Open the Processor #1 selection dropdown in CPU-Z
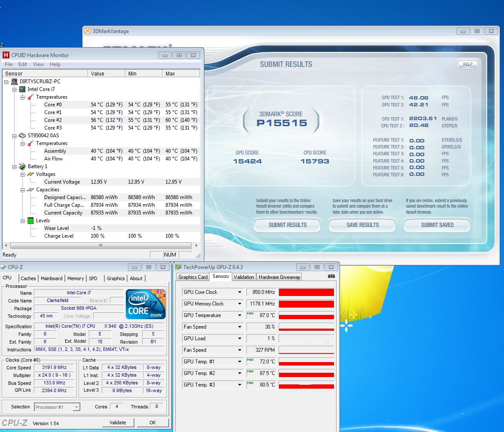 pyautogui.click(x=76, y=407)
